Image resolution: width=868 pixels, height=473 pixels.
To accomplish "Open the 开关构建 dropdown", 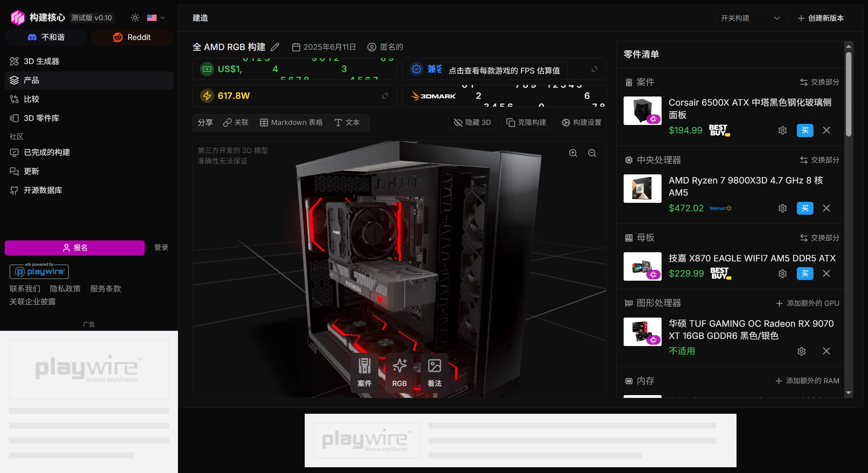I will 750,18.
